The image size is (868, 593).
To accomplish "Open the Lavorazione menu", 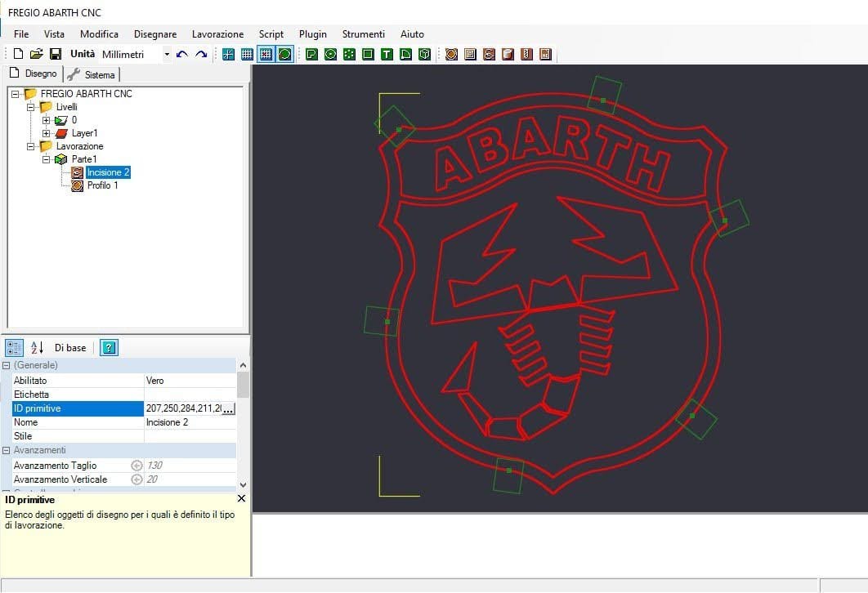I will 217,34.
